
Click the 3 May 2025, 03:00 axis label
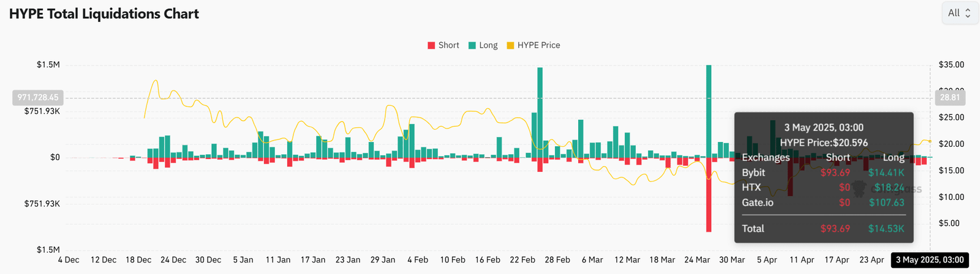click(x=930, y=260)
